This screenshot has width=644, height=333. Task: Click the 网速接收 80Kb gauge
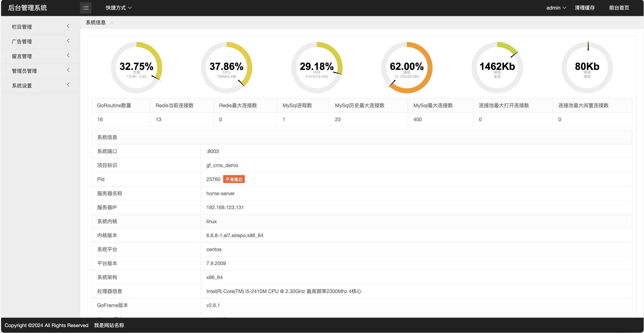587,68
